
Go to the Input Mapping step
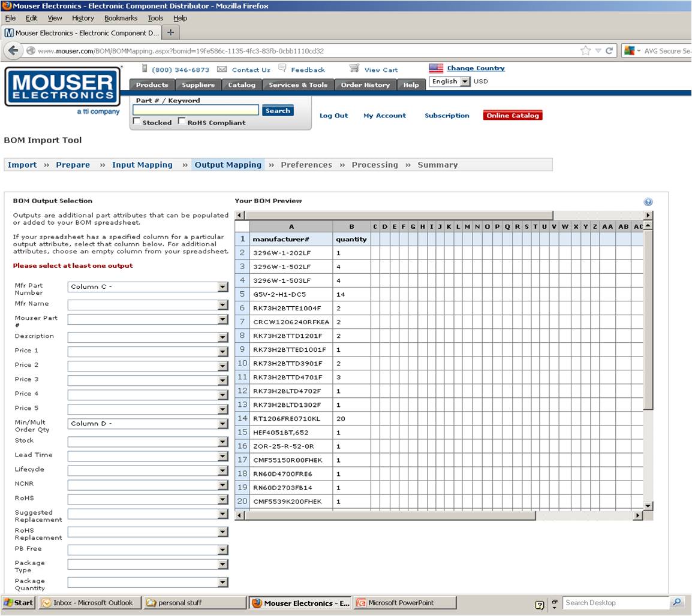[142, 165]
